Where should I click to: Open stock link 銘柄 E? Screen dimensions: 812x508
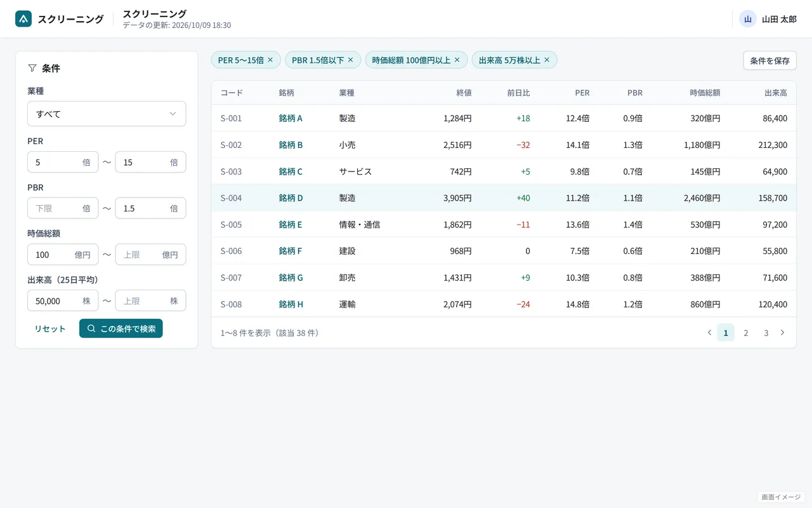291,225
